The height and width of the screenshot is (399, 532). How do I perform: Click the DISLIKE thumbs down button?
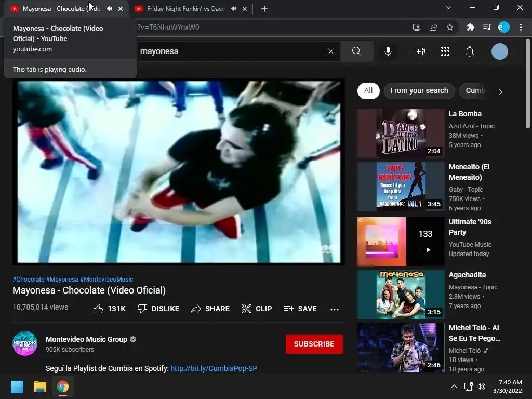(x=158, y=309)
